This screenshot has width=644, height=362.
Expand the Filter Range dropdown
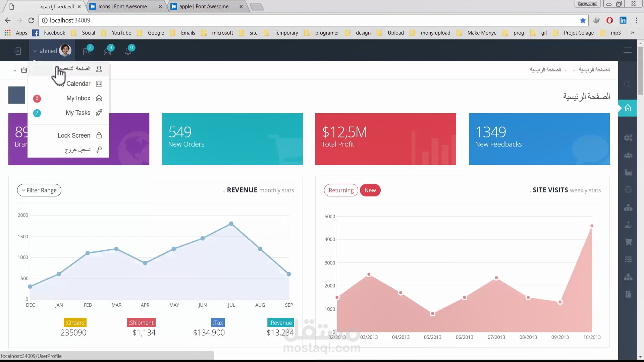pos(39,190)
